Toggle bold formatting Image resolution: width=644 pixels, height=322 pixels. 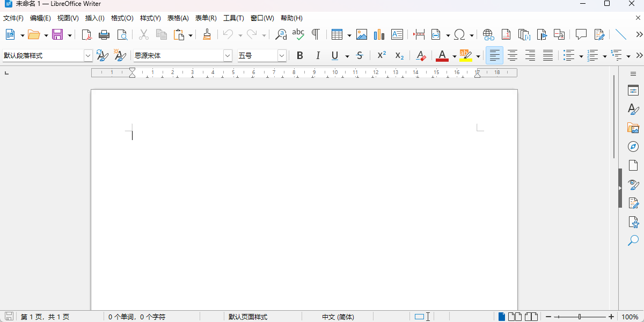299,55
